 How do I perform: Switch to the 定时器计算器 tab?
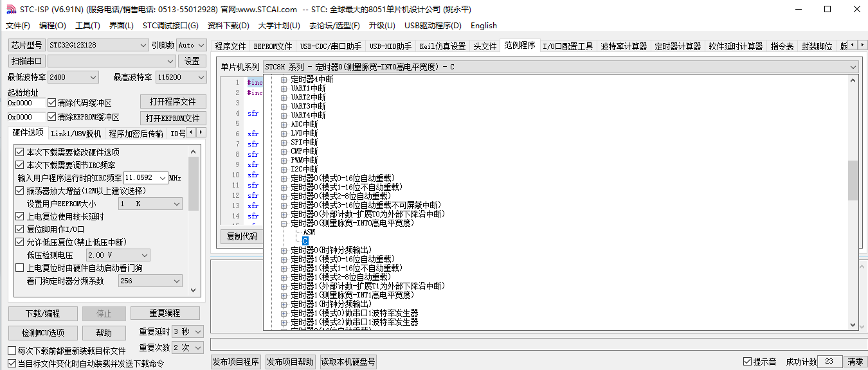point(678,46)
